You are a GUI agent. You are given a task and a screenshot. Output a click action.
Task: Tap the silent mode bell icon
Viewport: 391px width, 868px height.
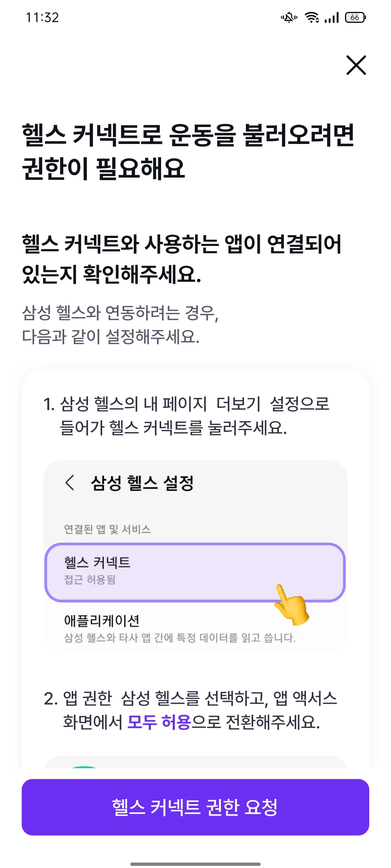(x=289, y=17)
